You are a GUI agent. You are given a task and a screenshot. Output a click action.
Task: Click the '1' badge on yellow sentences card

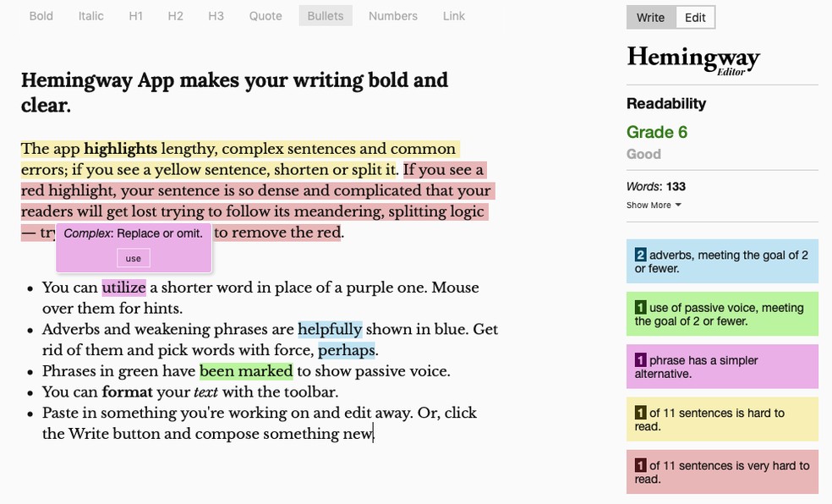pyautogui.click(x=640, y=413)
